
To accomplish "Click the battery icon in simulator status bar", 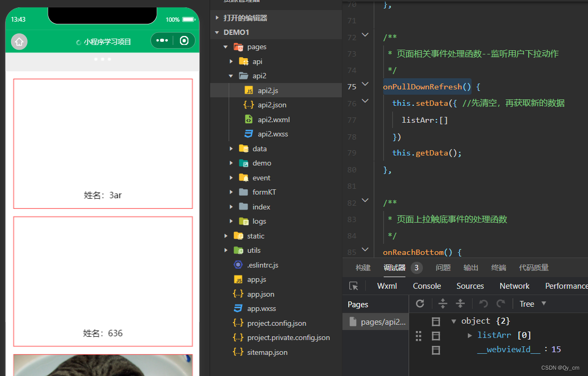I will tap(189, 20).
